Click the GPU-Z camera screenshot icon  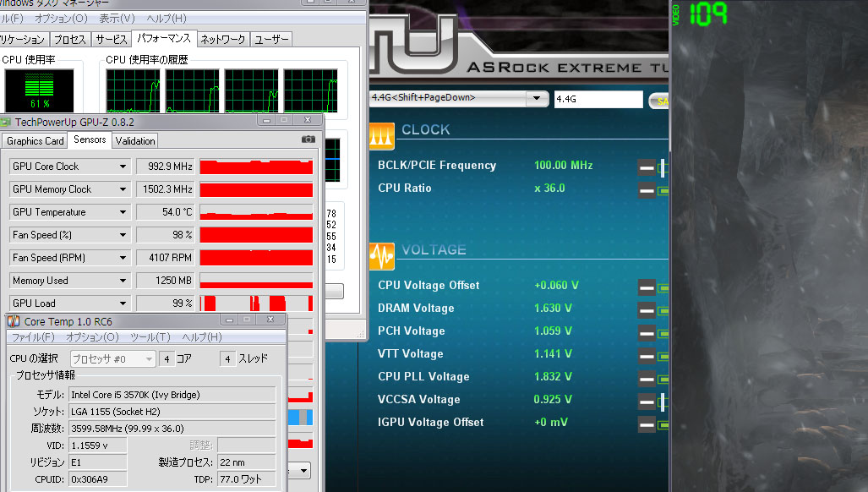pos(308,139)
